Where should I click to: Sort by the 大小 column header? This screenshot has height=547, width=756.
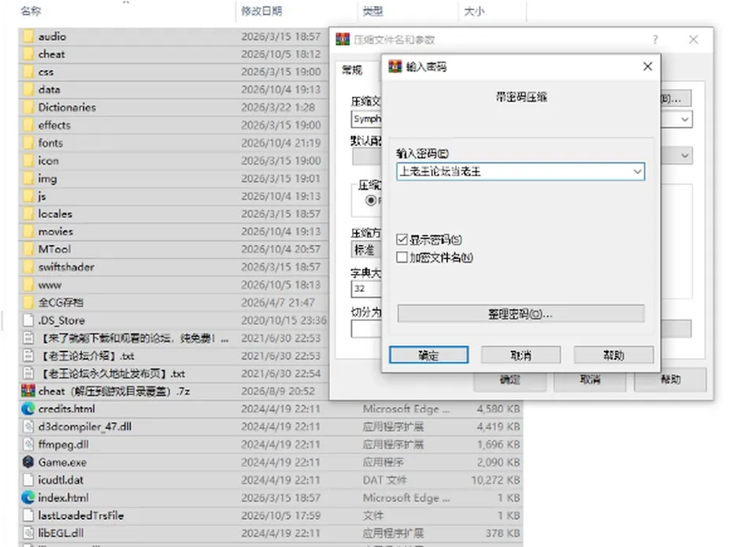(x=474, y=11)
